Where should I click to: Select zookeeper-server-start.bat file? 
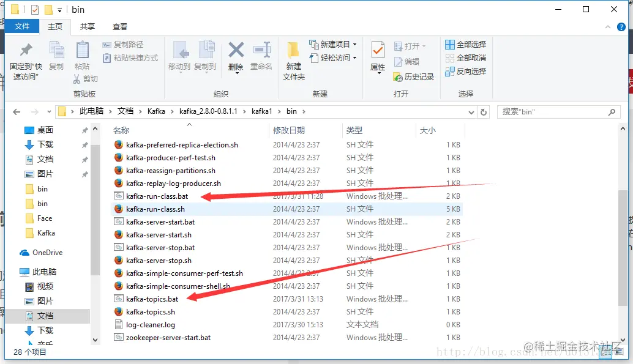pos(168,338)
